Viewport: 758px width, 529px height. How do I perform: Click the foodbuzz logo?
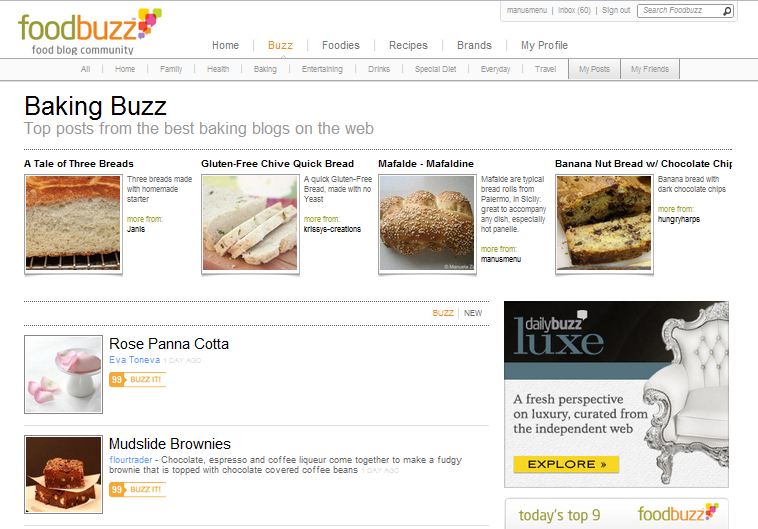[x=90, y=31]
